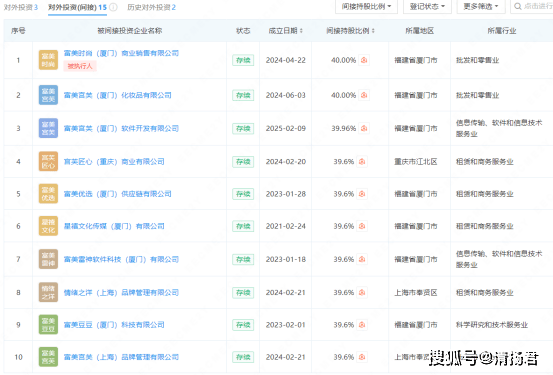Viewport: 553px width, 375px height.
Task: Click the 存续 badge in 2025-02-09 row
Action: 243,128
